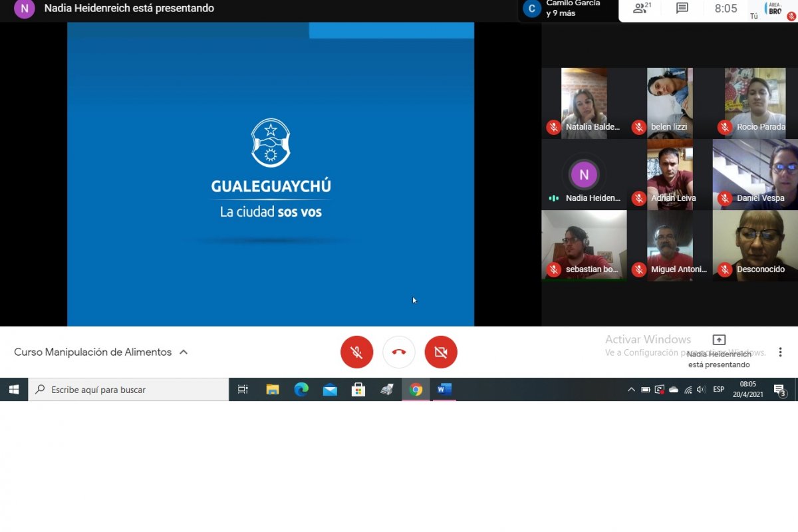Toggle the camera off button
Viewport: 798px width, 532px height.
click(441, 352)
